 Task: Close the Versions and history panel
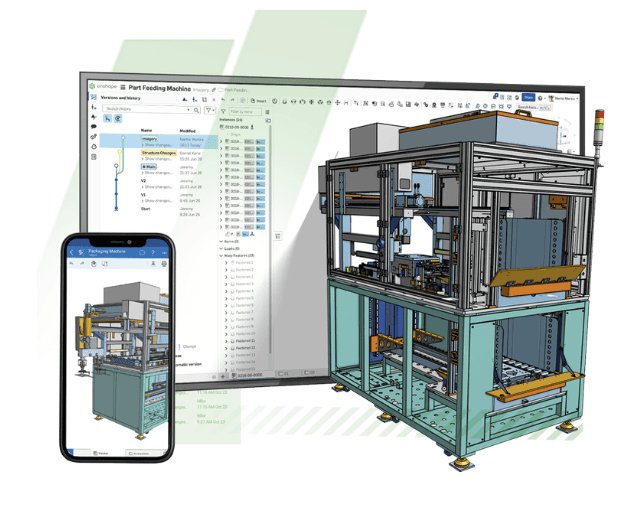(214, 99)
